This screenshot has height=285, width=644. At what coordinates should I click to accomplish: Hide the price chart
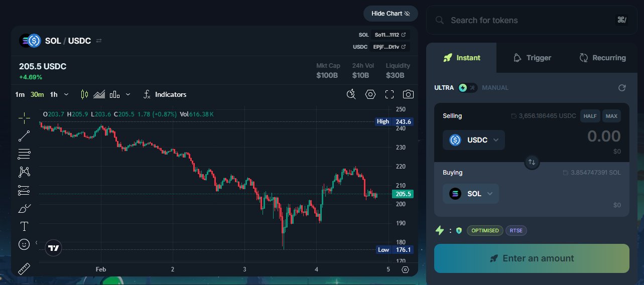[391, 14]
